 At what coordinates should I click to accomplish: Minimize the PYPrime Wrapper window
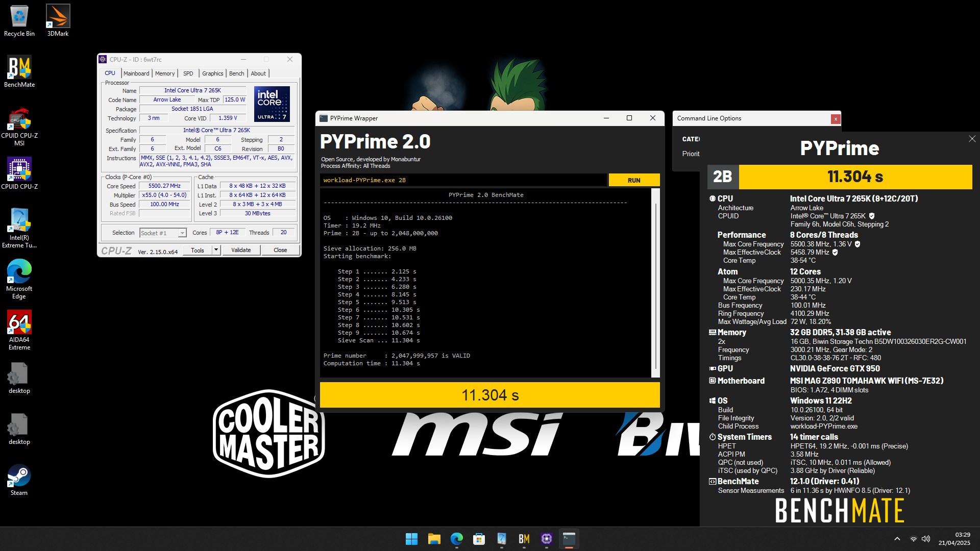(606, 118)
